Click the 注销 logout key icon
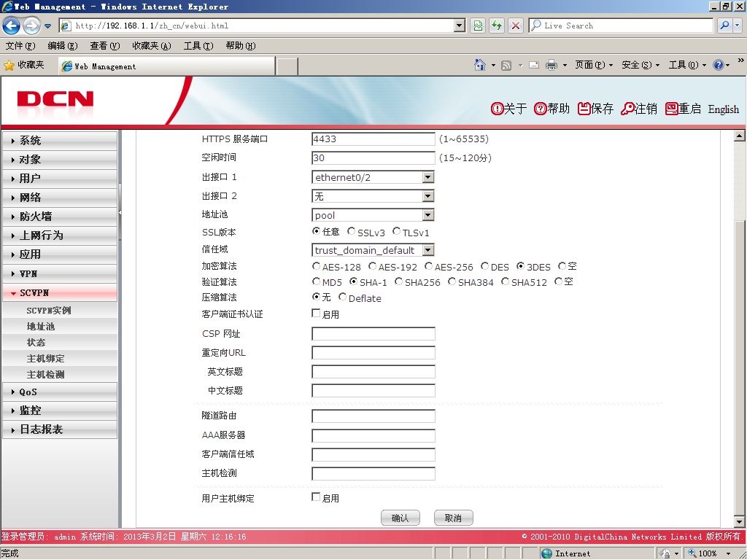Viewport: 747px width, 560px height. [628, 109]
